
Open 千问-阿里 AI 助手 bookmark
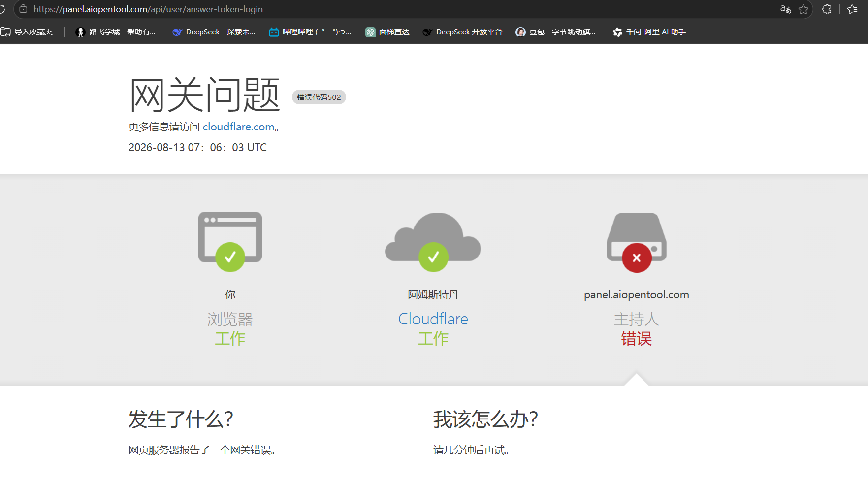pyautogui.click(x=649, y=32)
